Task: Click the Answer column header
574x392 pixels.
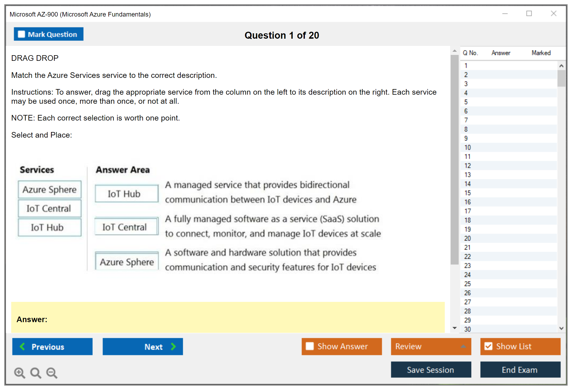Action: click(x=501, y=53)
